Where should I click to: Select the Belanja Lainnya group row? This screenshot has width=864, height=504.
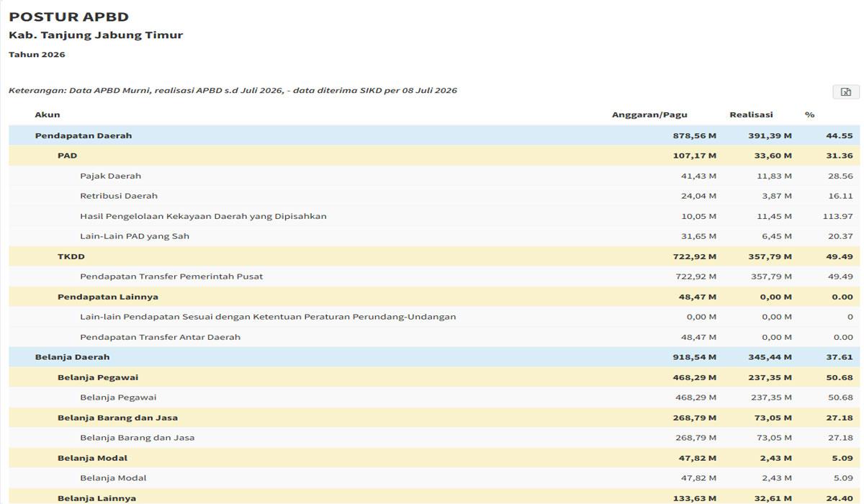click(435, 496)
